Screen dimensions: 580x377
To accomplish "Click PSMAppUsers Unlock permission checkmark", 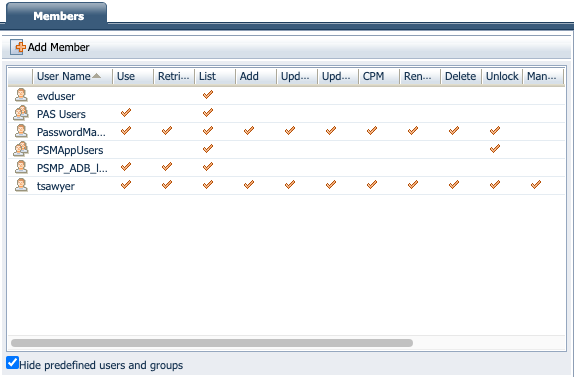I will point(495,149).
